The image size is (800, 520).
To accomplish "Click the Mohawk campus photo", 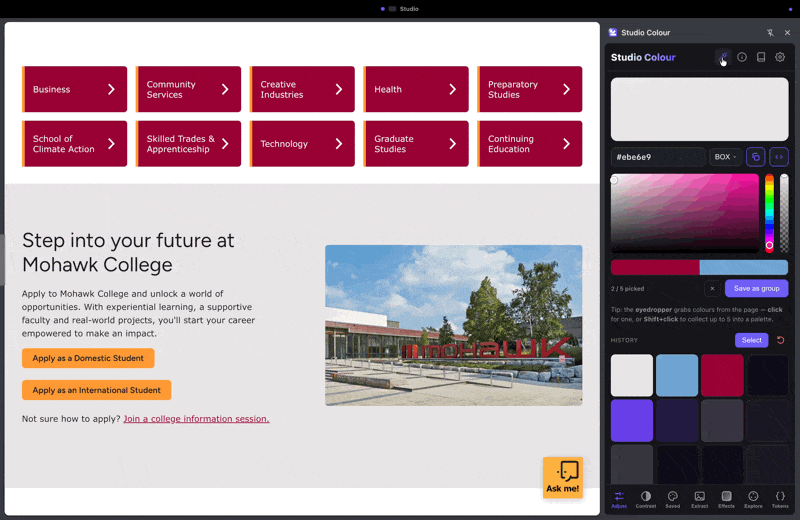I will (454, 326).
